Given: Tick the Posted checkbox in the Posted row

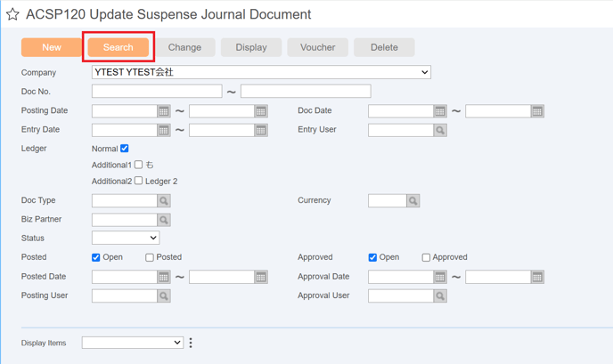Looking at the screenshot, I should tap(150, 257).
